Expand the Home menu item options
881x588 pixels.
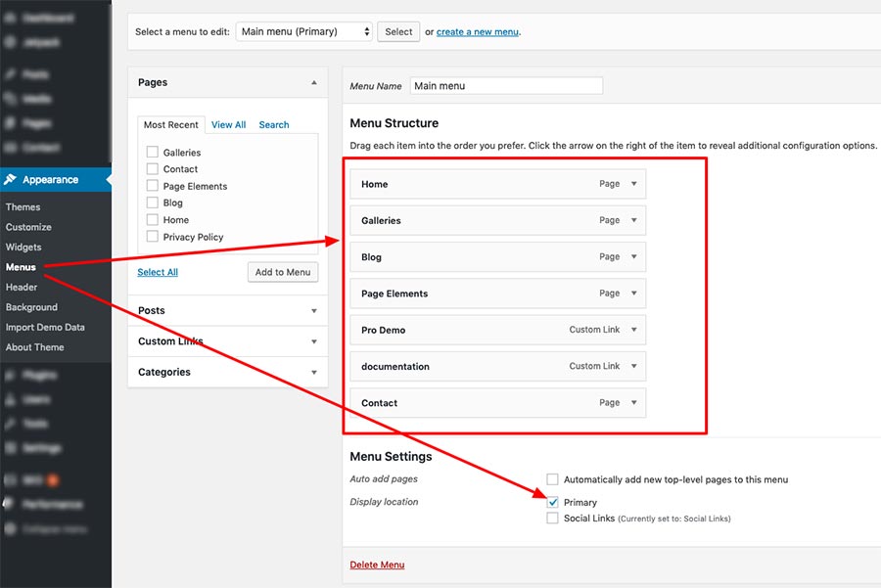pos(634,184)
